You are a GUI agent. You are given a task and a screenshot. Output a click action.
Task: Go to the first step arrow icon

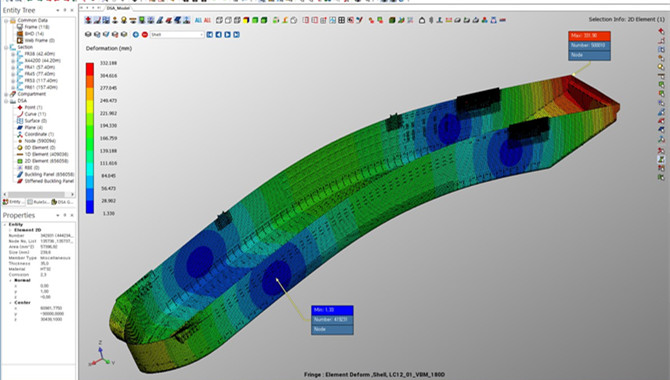point(210,34)
